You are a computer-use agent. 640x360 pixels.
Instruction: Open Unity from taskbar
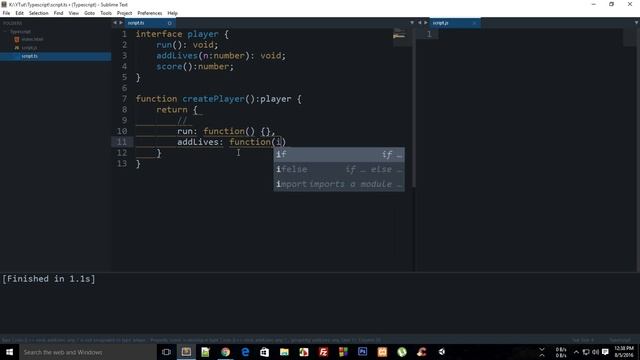(442, 352)
